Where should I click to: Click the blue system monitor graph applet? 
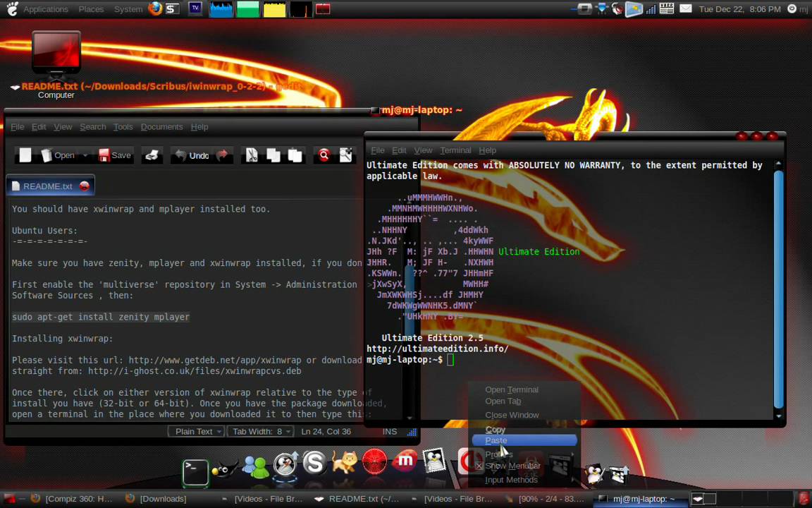[221, 8]
